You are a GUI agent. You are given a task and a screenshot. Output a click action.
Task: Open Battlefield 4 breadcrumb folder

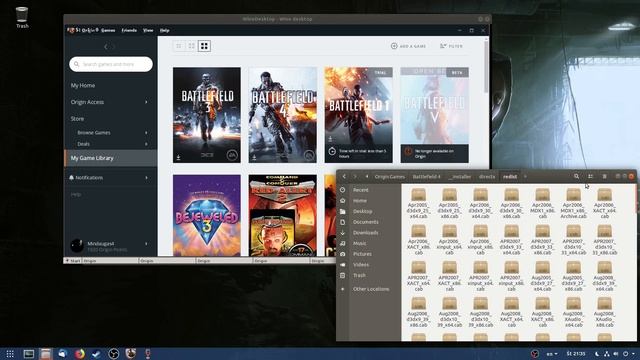coord(426,176)
